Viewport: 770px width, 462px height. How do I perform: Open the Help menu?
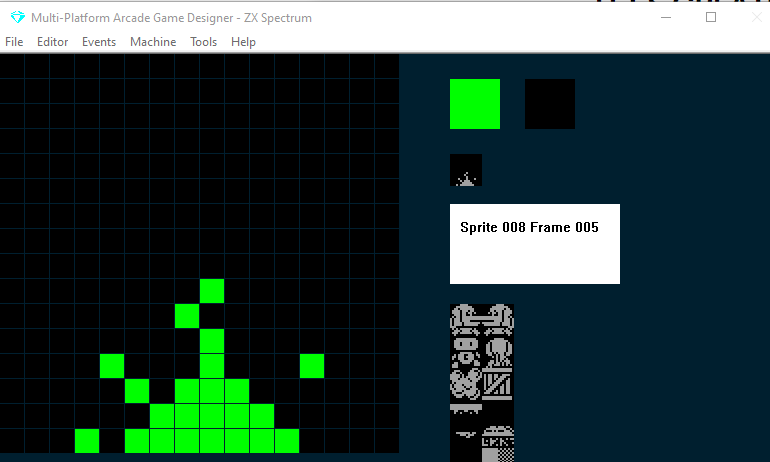point(243,42)
